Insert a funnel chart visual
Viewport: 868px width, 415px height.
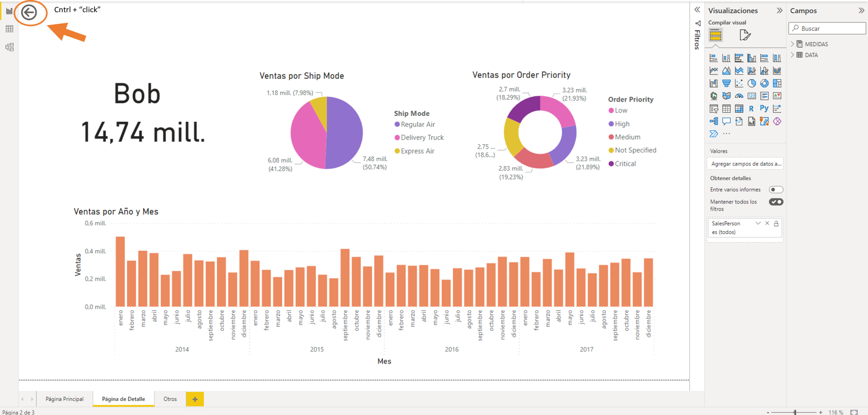point(726,83)
